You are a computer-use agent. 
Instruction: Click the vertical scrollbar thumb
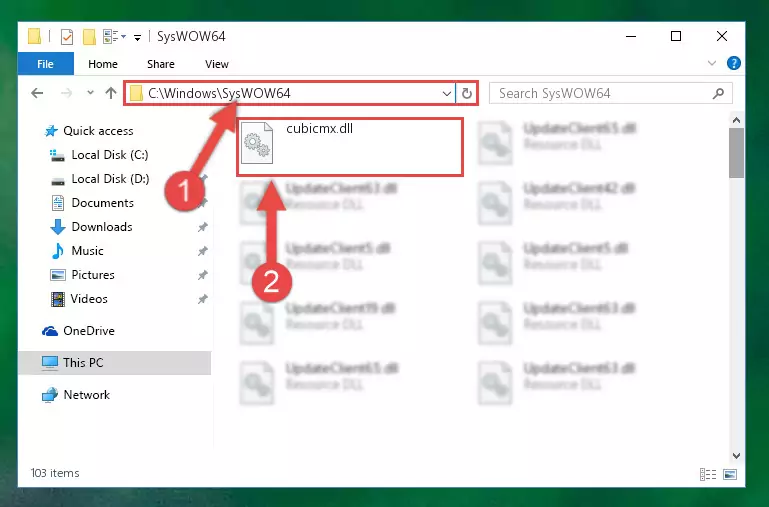click(736, 153)
